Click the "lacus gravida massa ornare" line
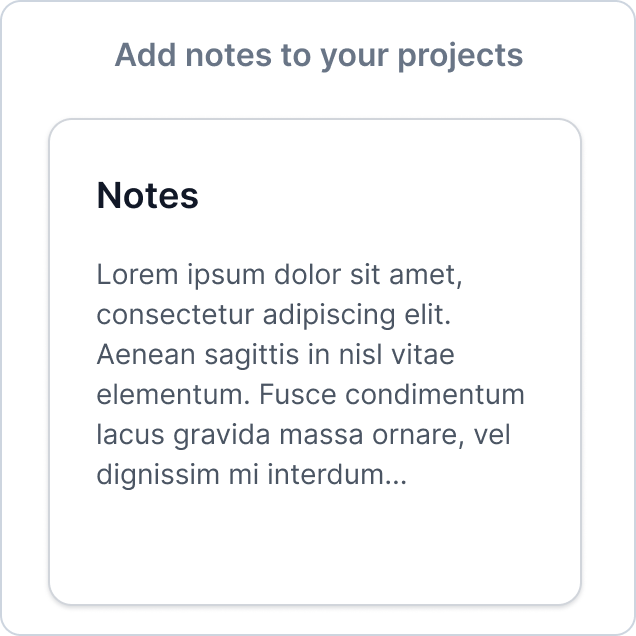The height and width of the screenshot is (636, 636). click(303, 435)
